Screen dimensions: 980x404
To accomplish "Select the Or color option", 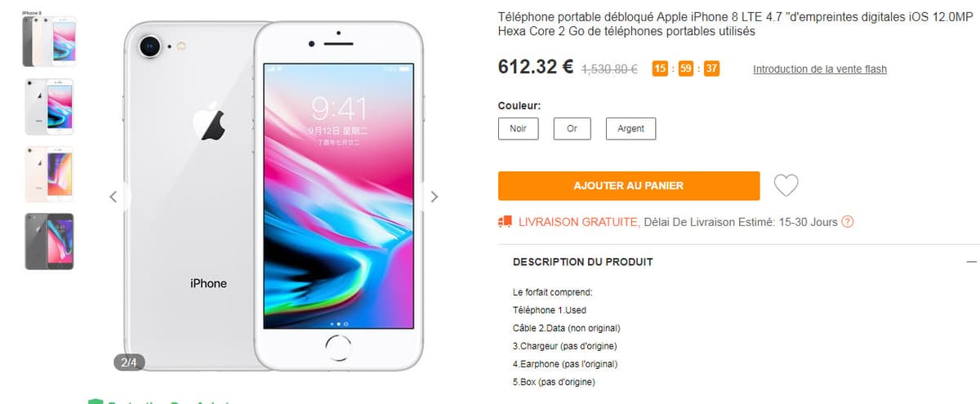I will pos(572,129).
